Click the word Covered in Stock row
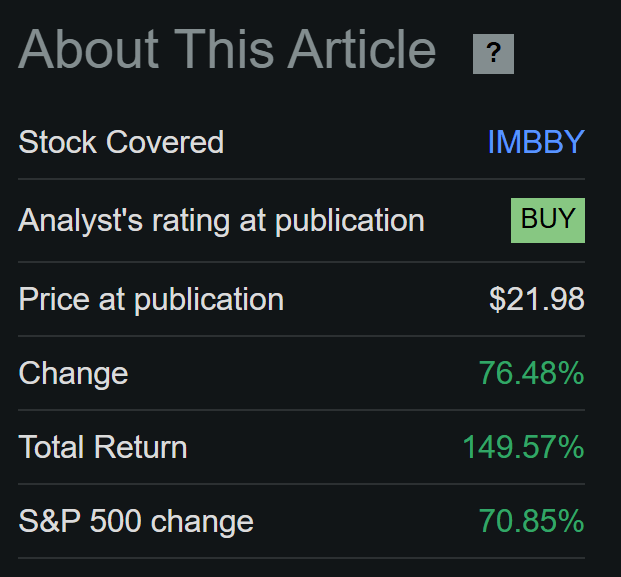 [165, 142]
